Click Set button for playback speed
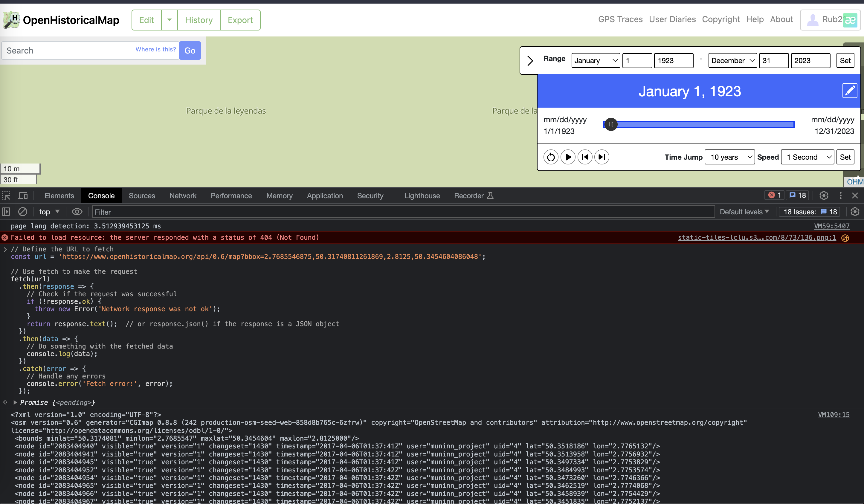Image resolution: width=864 pixels, height=504 pixels. coord(845,157)
